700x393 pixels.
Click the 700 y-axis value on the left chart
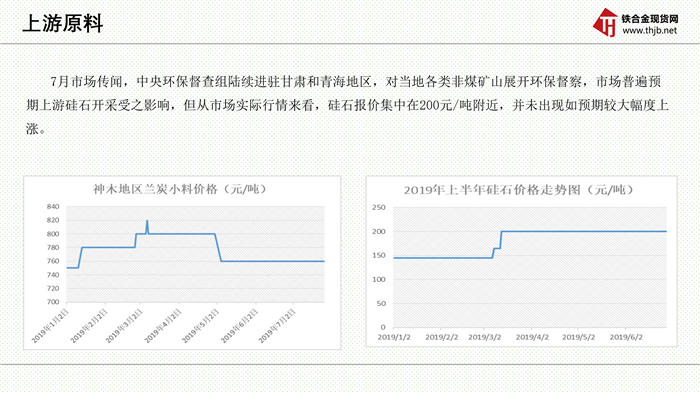53,302
